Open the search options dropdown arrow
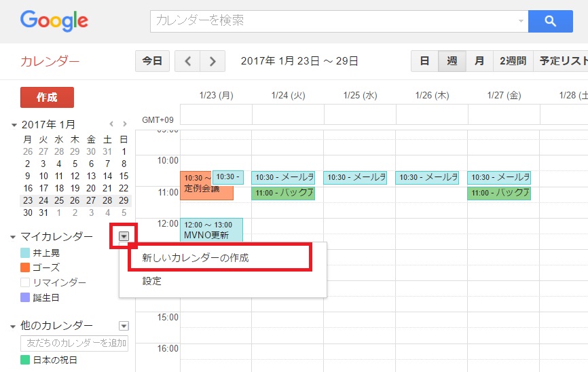Screen dimensions: 588x372 (521, 21)
